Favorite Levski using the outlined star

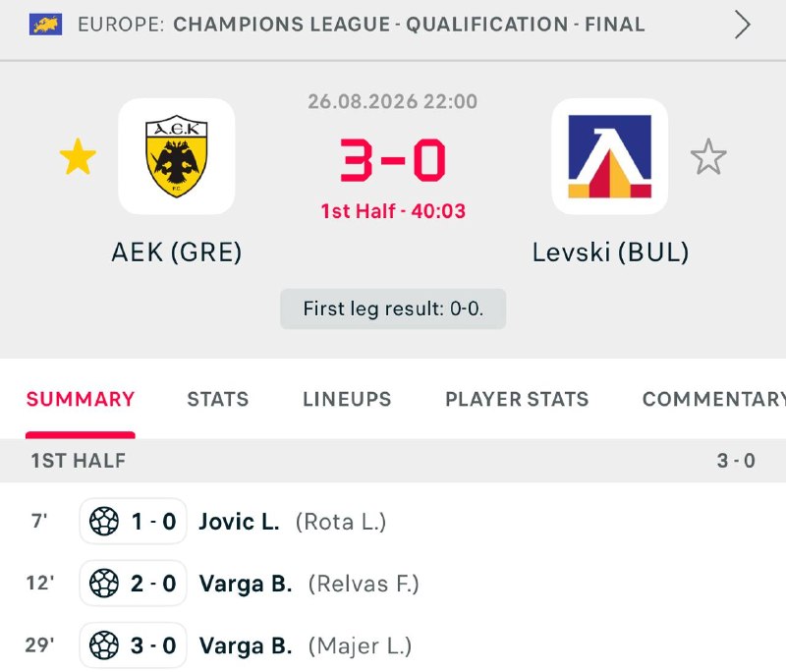708,157
